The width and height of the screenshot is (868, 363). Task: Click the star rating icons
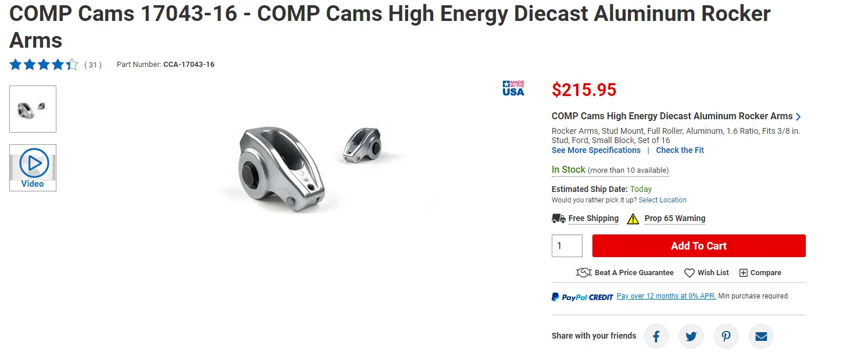click(44, 65)
